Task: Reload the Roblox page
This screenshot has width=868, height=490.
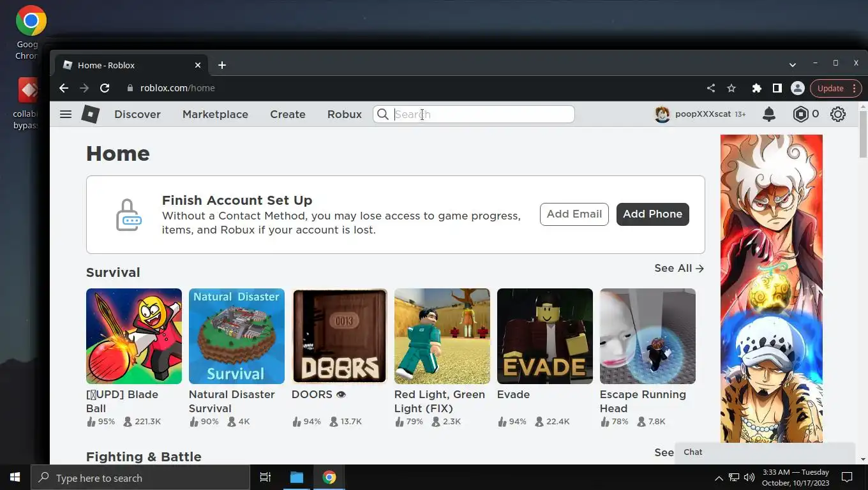Action: [x=105, y=88]
